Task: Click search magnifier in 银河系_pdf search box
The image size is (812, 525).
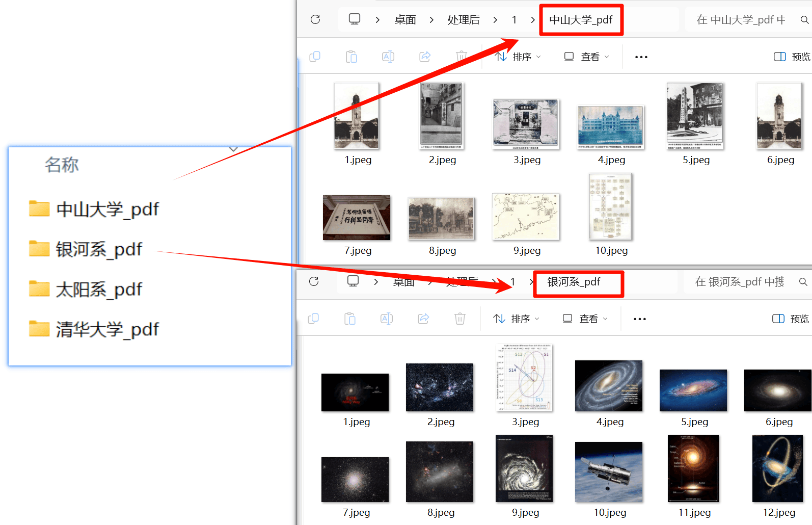Action: (x=803, y=282)
